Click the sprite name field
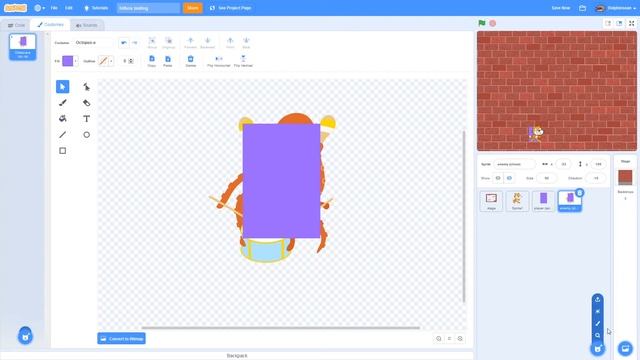Screen dimensions: 640x360 pyautogui.click(x=514, y=164)
